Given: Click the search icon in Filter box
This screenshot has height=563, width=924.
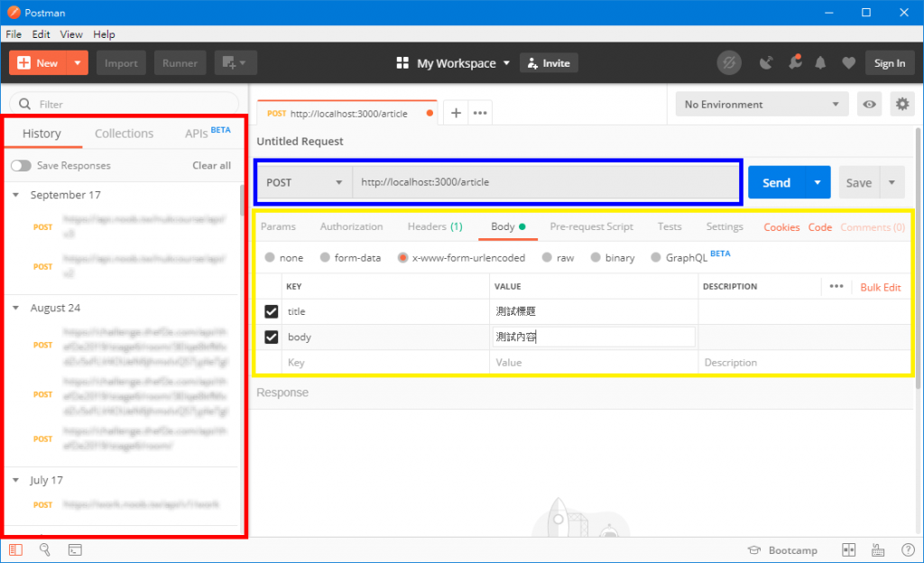Looking at the screenshot, I should click(x=24, y=105).
